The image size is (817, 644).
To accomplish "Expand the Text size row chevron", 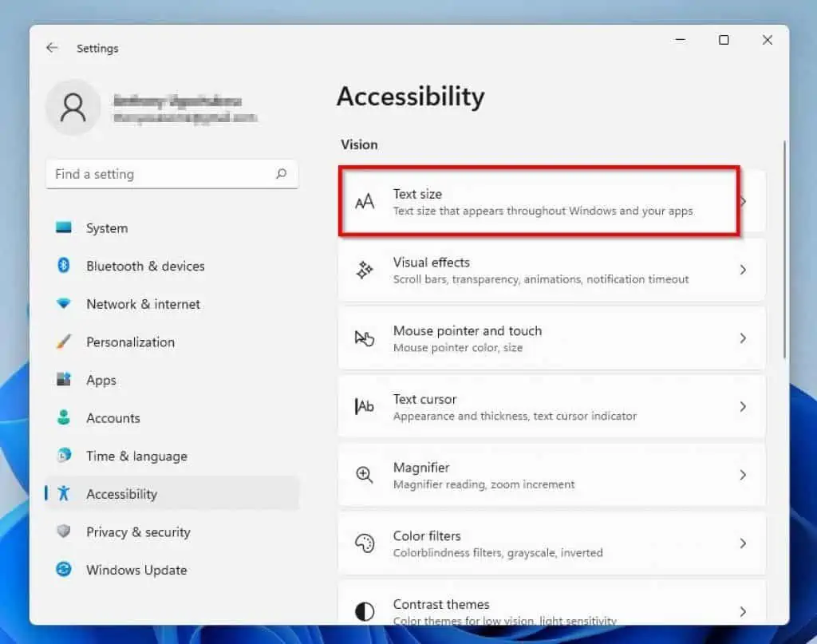I will (744, 202).
